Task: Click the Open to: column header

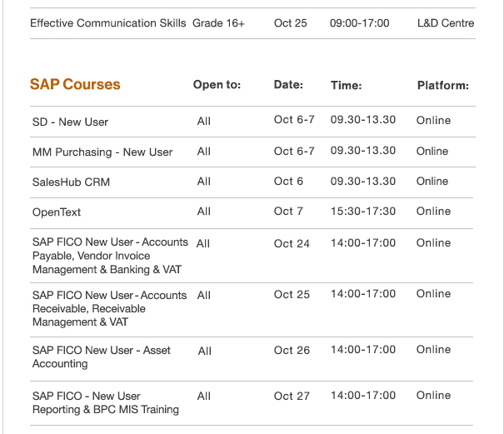Action: (x=217, y=85)
